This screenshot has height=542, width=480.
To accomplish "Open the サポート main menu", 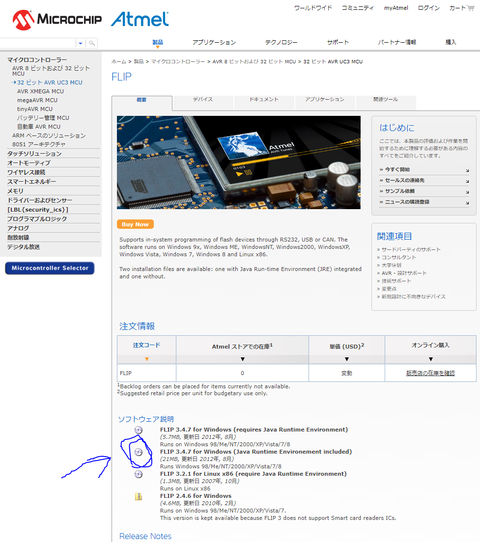I will tap(338, 42).
